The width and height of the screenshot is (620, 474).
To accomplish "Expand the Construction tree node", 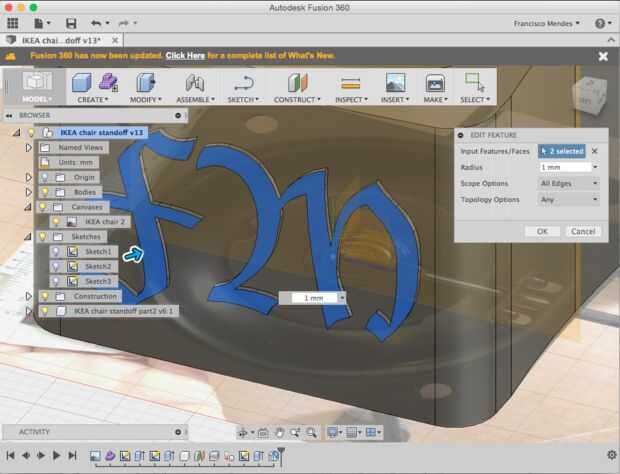I will point(28,296).
